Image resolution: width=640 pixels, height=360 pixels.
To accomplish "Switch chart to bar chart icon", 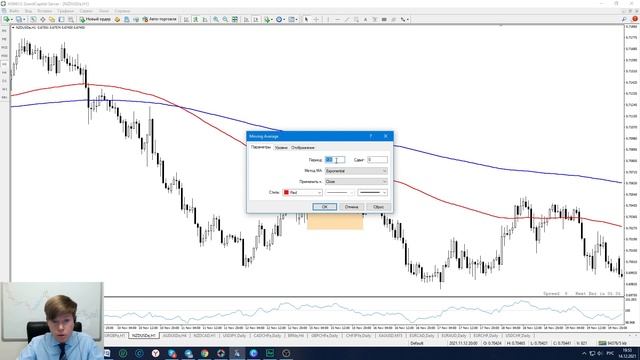I will tap(187, 19).
